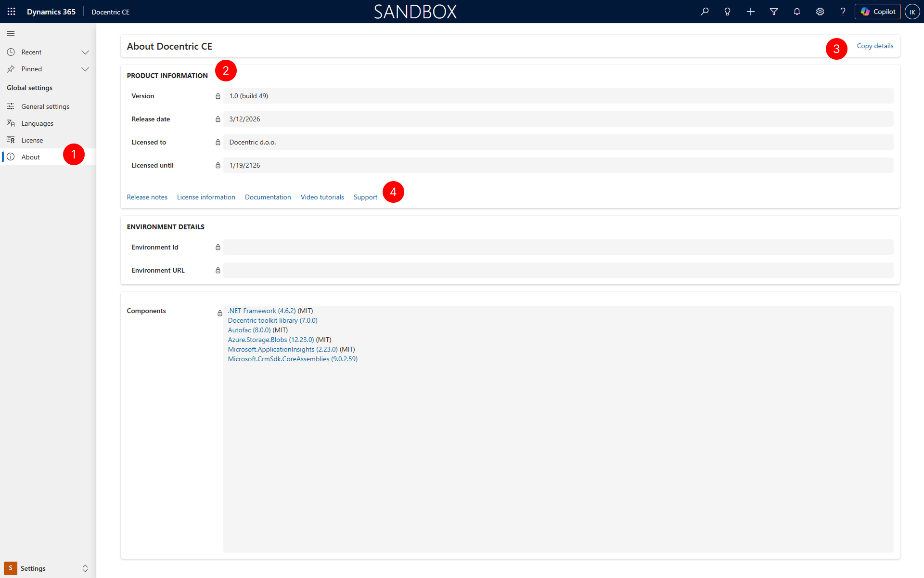The image size is (924, 578).
Task: Click the lock icon beside Environment URL
Action: coord(218,270)
